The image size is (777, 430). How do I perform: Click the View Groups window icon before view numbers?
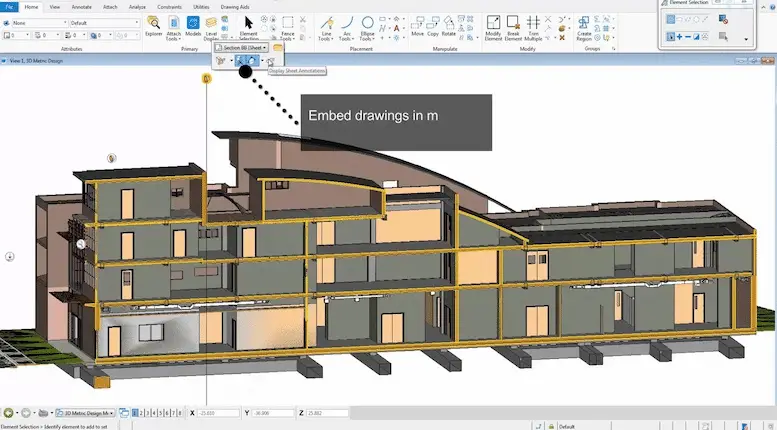[x=124, y=413]
